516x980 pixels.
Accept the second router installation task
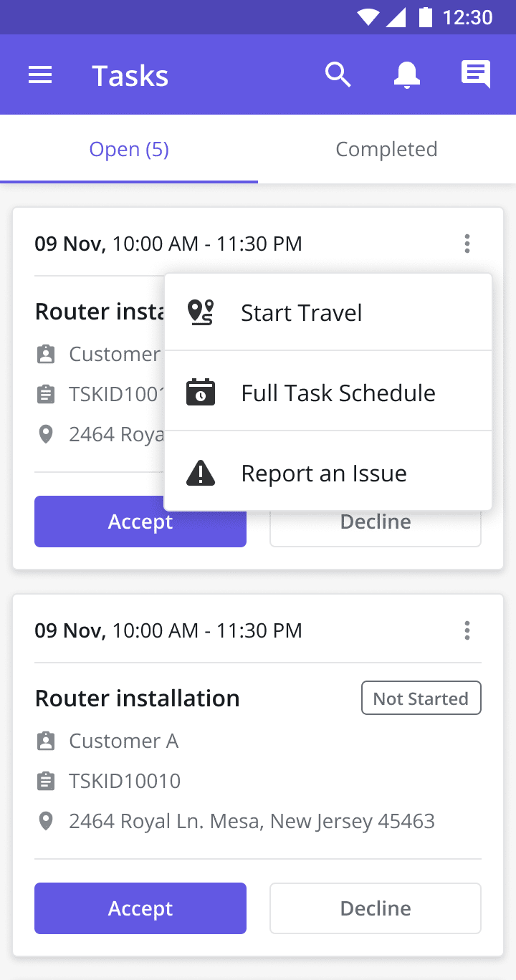pos(140,908)
